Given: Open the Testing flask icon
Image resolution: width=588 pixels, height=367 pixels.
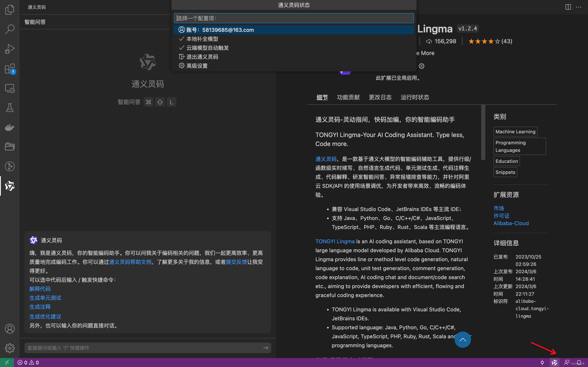Looking at the screenshot, I should coord(10,108).
